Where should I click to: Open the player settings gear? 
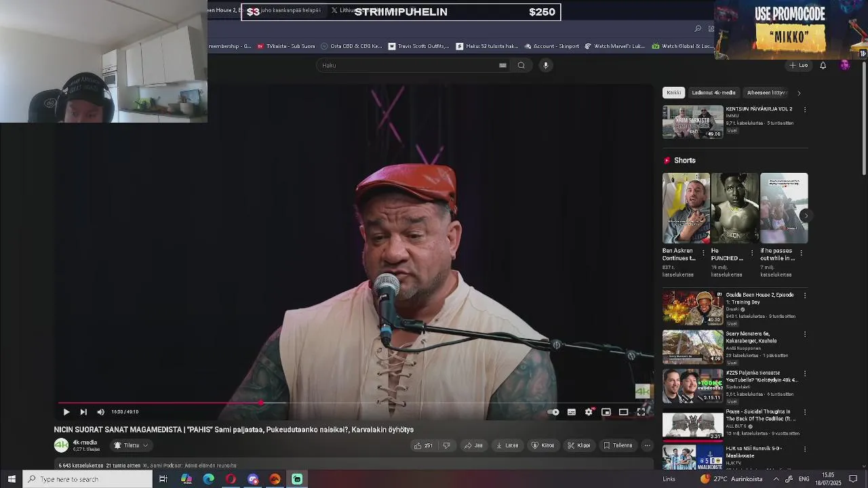coord(589,412)
